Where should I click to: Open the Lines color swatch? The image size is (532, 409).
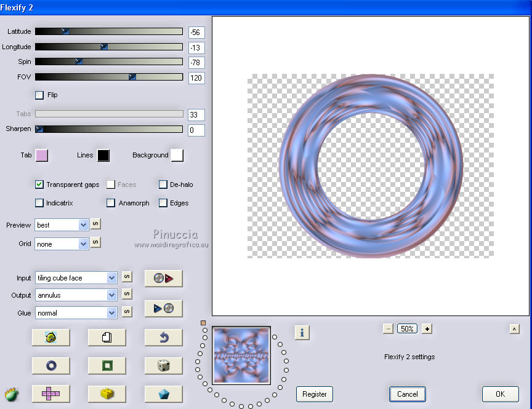103,155
